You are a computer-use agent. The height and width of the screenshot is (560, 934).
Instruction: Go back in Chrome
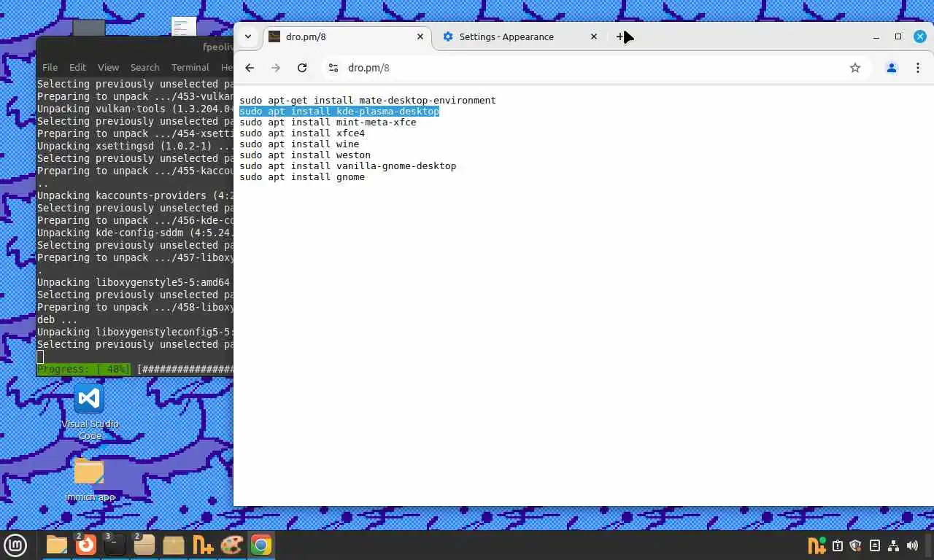[x=250, y=68]
